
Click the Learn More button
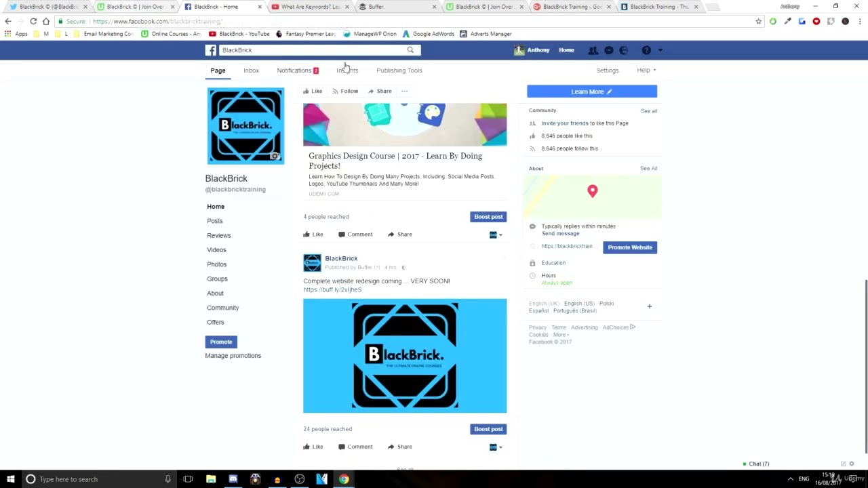click(592, 91)
